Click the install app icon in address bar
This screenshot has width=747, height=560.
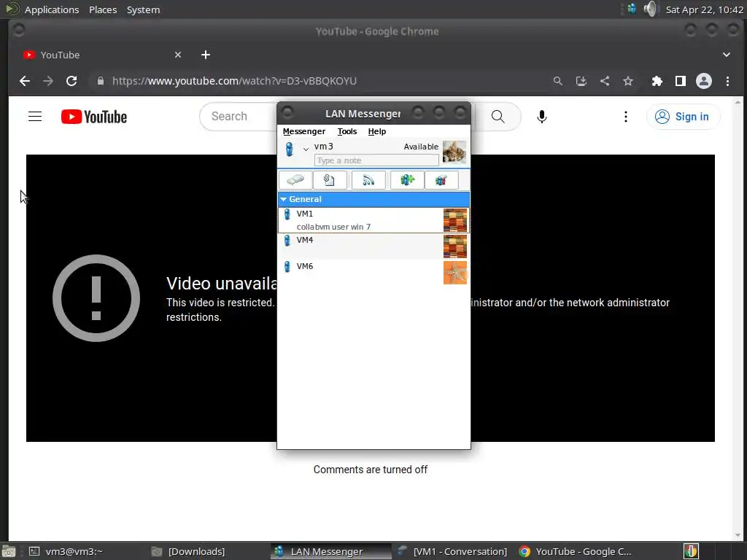click(581, 81)
